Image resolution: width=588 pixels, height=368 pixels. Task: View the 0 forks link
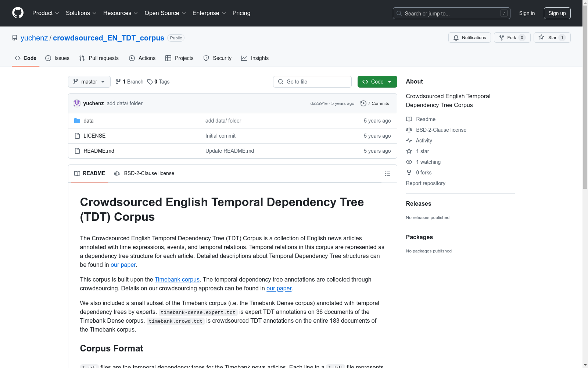tap(419, 173)
